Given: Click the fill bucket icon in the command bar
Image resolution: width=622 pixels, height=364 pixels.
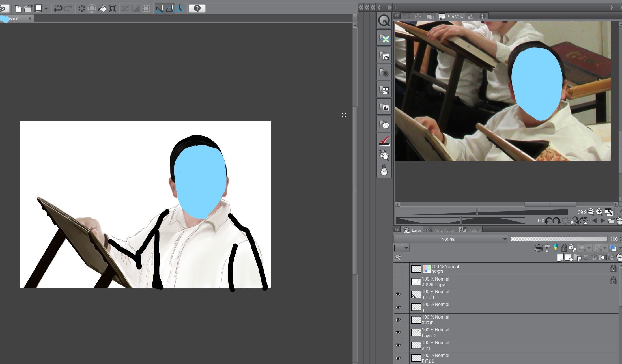Looking at the screenshot, I should click(102, 8).
